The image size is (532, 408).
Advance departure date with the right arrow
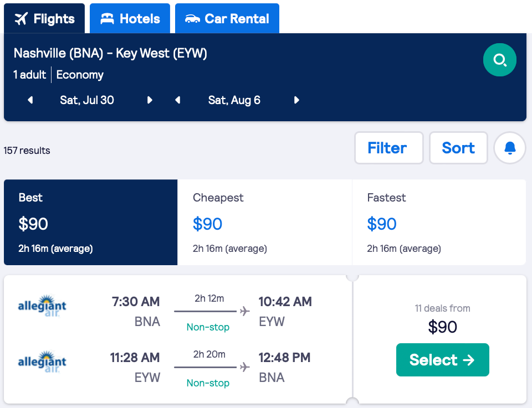click(x=150, y=100)
